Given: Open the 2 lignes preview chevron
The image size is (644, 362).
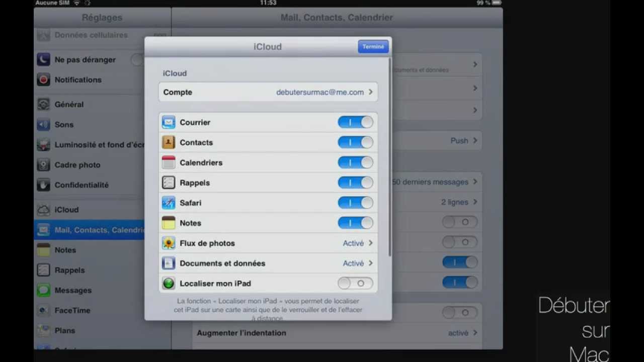Looking at the screenshot, I should coord(475,202).
